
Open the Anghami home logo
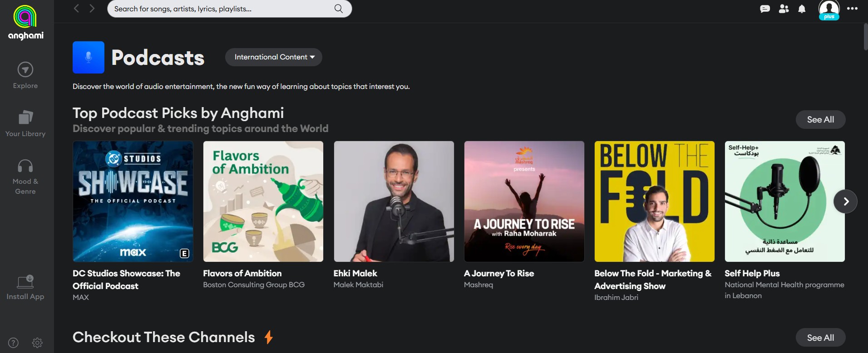25,23
